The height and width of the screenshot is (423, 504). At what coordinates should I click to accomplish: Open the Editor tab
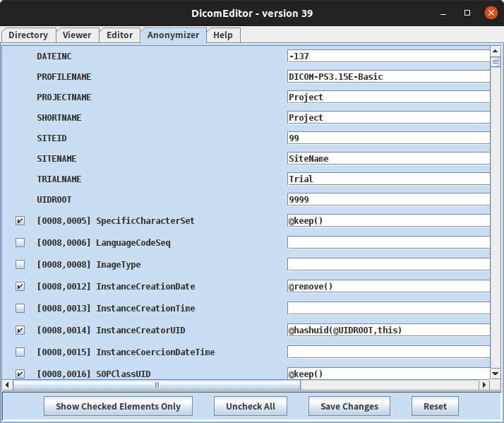119,35
